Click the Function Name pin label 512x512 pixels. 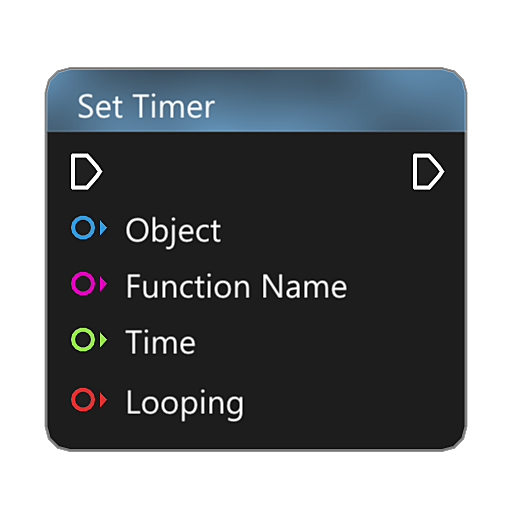(237, 286)
